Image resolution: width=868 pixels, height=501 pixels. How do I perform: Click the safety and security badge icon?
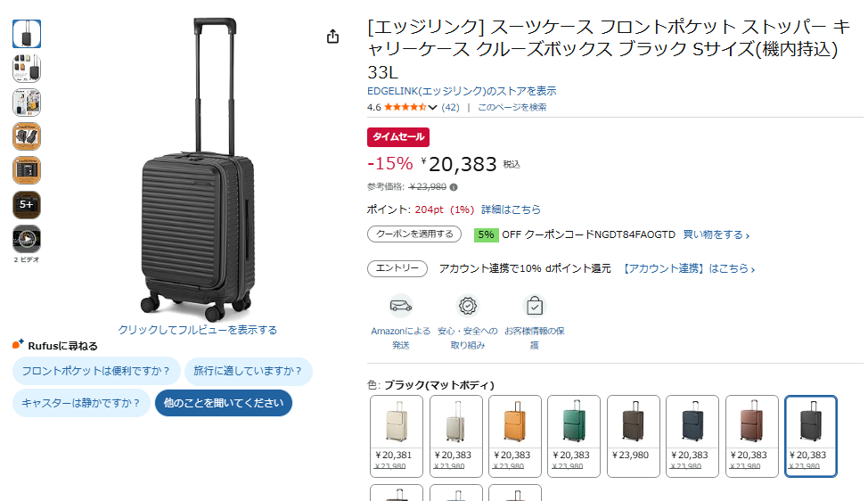(468, 307)
